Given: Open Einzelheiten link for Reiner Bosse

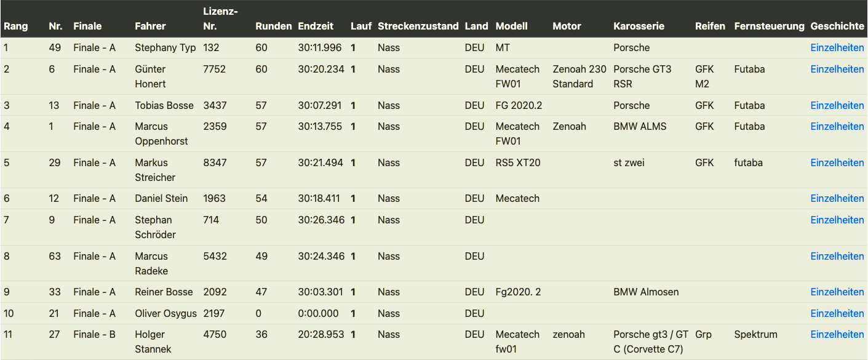Looking at the screenshot, I should [x=837, y=292].
